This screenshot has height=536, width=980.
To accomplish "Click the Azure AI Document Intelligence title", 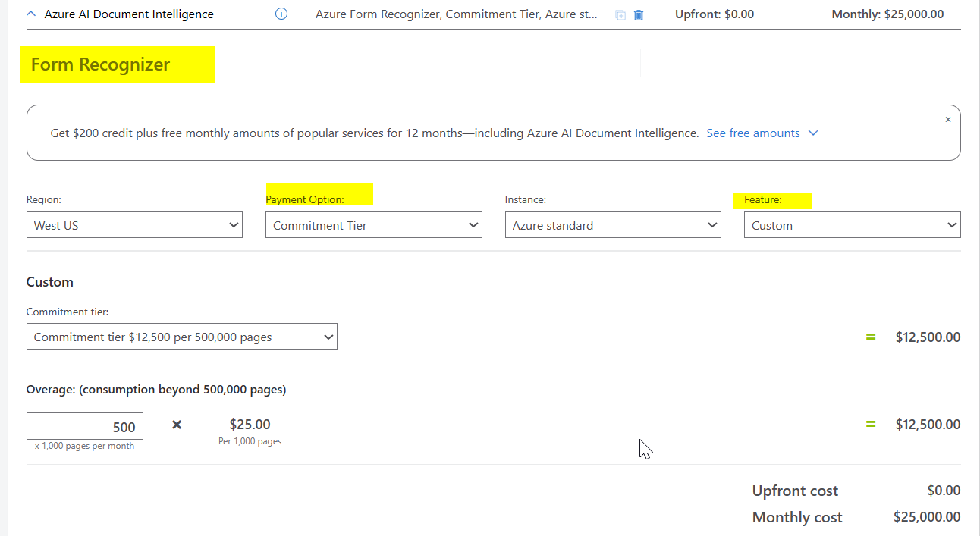I will (129, 14).
